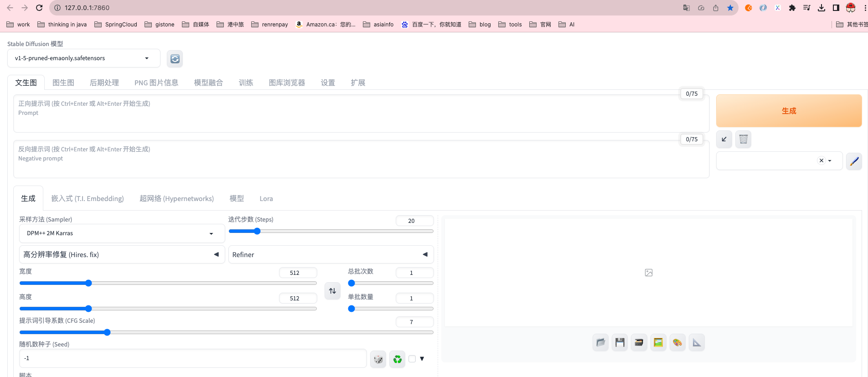Expand the Hires. fix section
Image resolution: width=868 pixels, height=377 pixels.
[x=122, y=254]
